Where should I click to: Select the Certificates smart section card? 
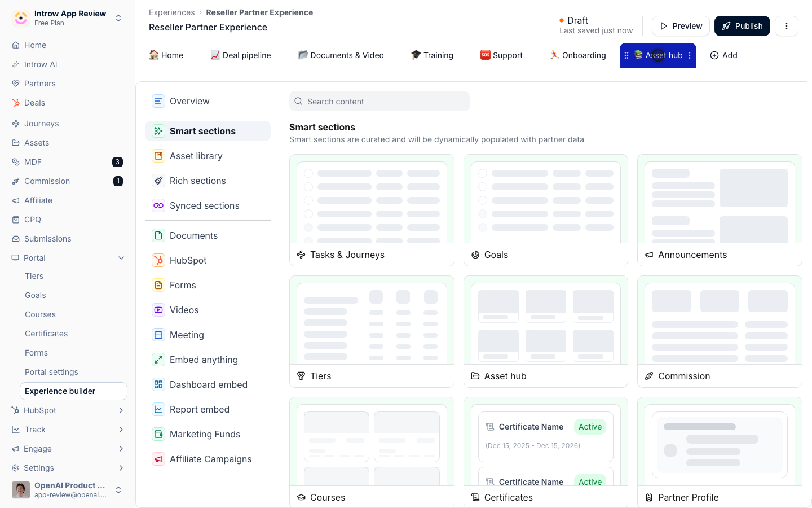[546, 452]
